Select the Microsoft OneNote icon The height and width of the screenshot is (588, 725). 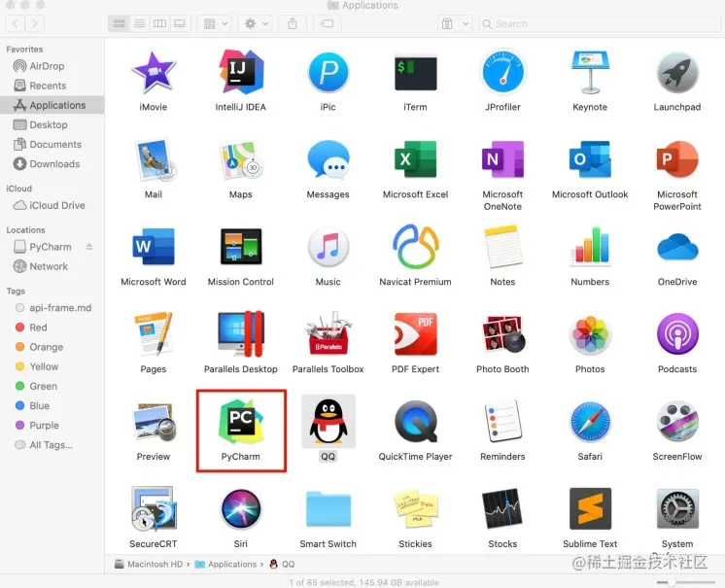point(502,159)
